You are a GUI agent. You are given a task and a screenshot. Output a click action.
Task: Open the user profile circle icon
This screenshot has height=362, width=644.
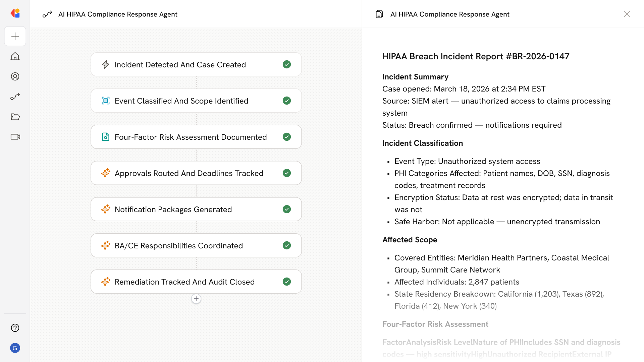[x=15, y=76]
